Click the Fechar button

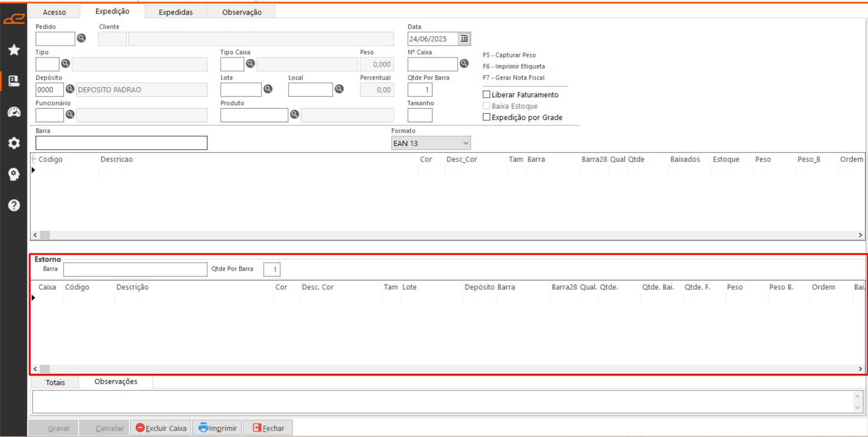[268, 428]
